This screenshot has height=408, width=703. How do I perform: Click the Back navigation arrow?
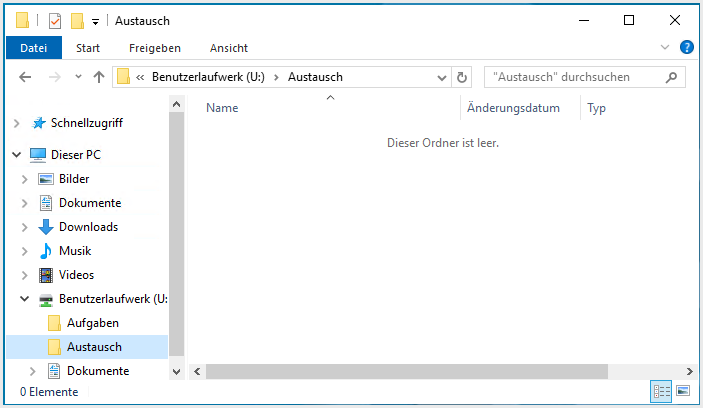click(x=26, y=77)
